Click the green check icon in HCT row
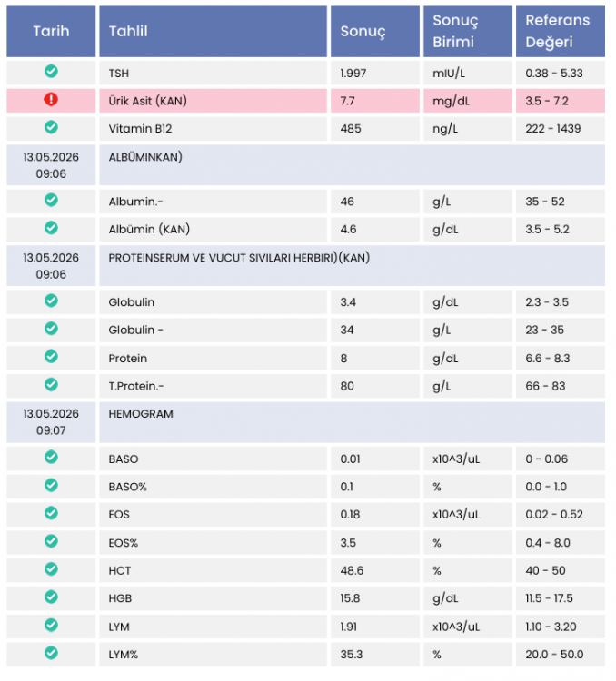Viewport: 616px width, 681px height. (x=51, y=569)
